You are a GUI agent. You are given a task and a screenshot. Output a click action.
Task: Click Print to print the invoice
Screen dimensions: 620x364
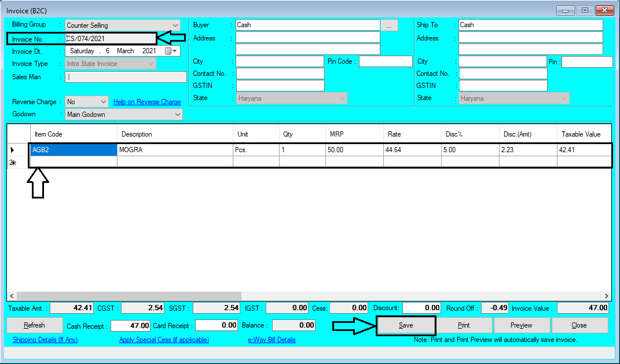[464, 325]
